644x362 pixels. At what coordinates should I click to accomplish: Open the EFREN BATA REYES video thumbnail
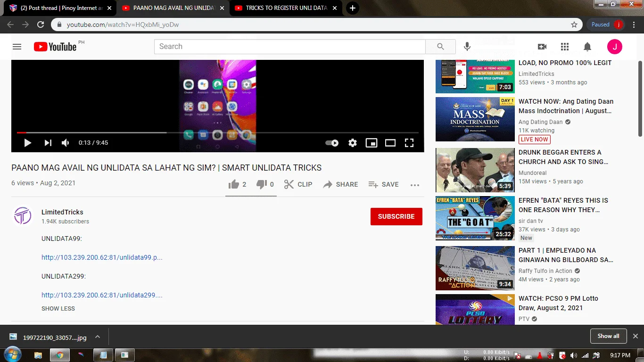pos(475,218)
